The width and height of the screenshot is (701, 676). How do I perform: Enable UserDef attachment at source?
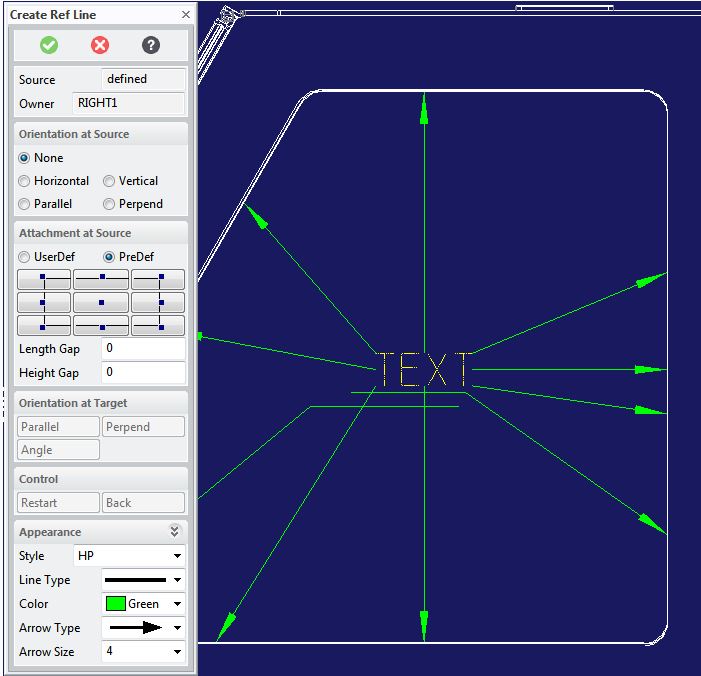click(25, 257)
